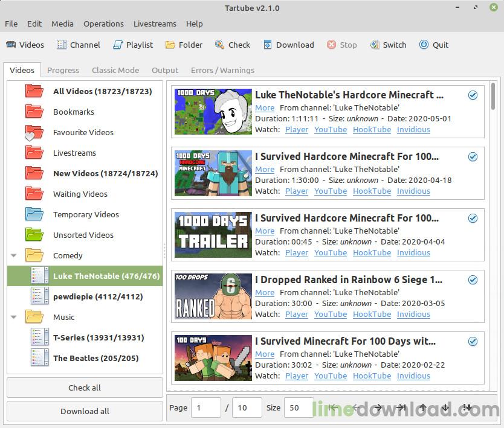Open the Livestreams menu
Image resolution: width=504 pixels, height=428 pixels.
155,24
